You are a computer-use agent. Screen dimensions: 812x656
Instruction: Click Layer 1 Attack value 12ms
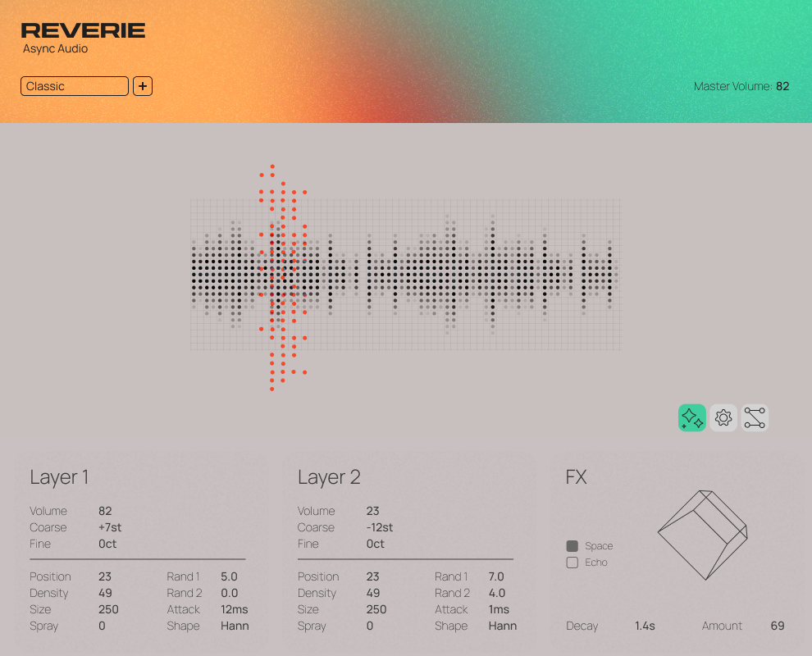coord(234,609)
